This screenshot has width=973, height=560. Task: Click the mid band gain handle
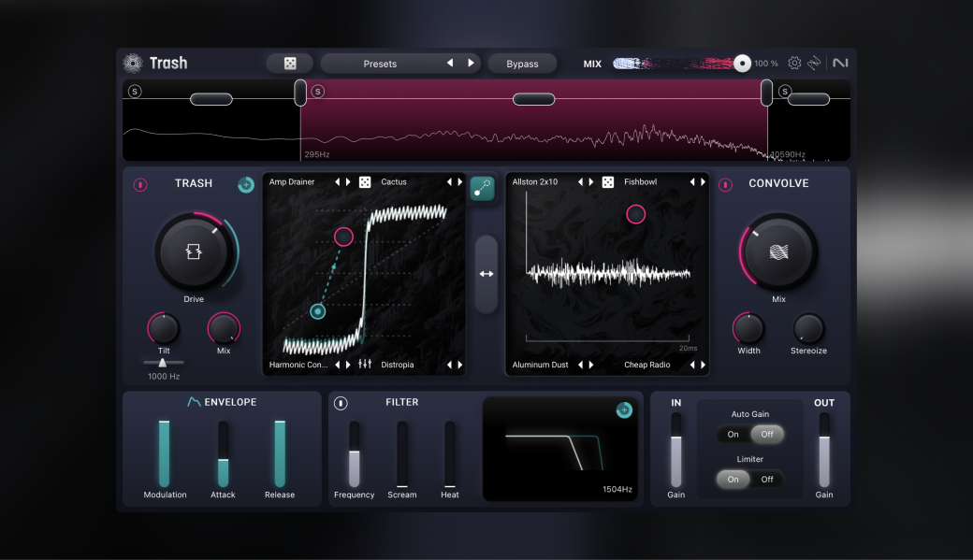(x=533, y=99)
